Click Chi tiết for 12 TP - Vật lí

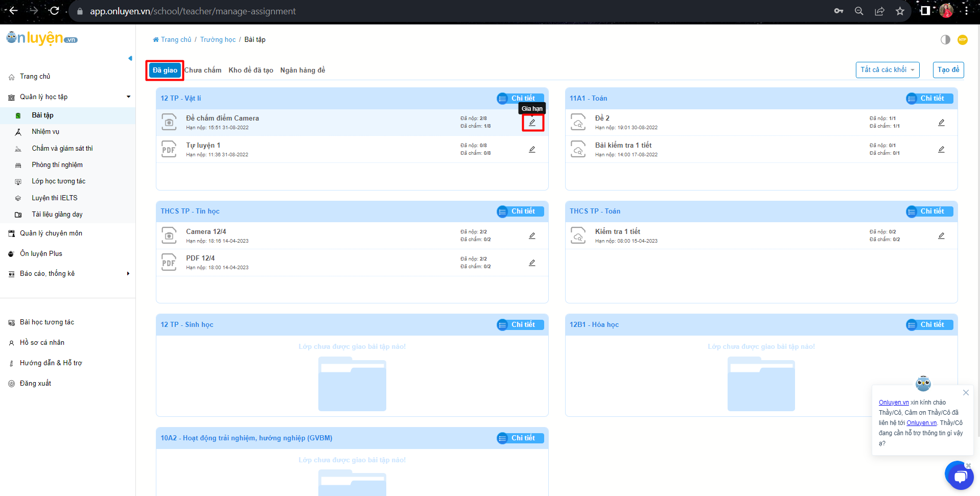coord(520,99)
